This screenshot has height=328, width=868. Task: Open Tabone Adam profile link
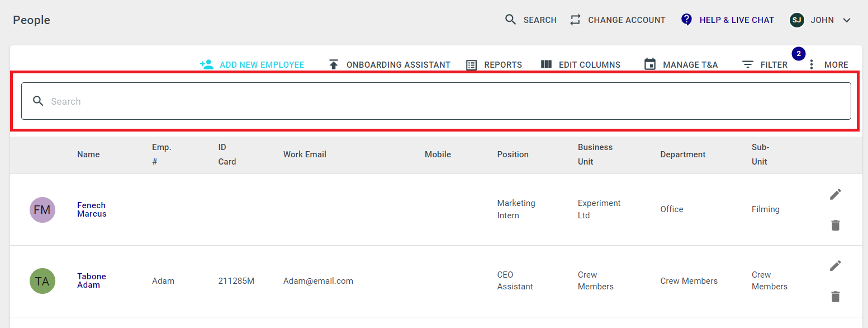coord(92,280)
